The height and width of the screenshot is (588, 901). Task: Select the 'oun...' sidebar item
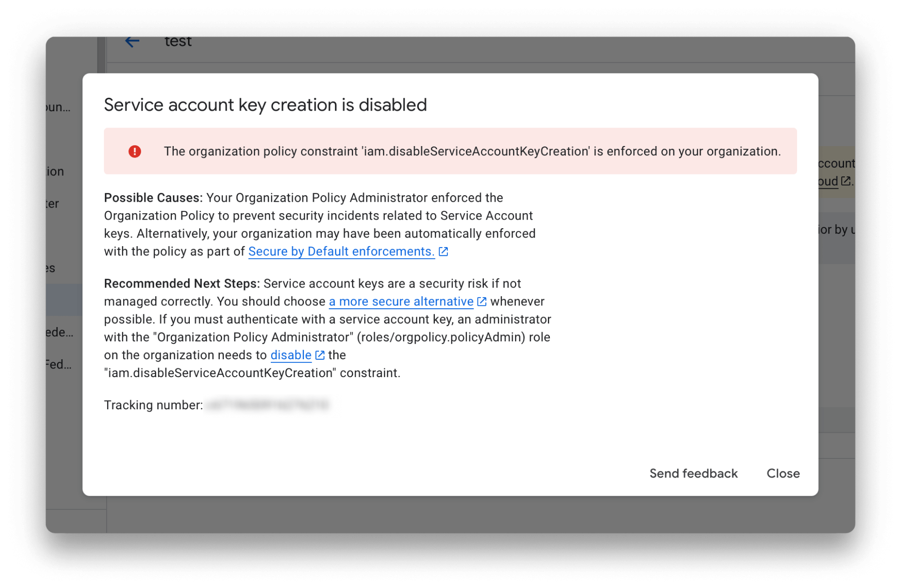[59, 107]
